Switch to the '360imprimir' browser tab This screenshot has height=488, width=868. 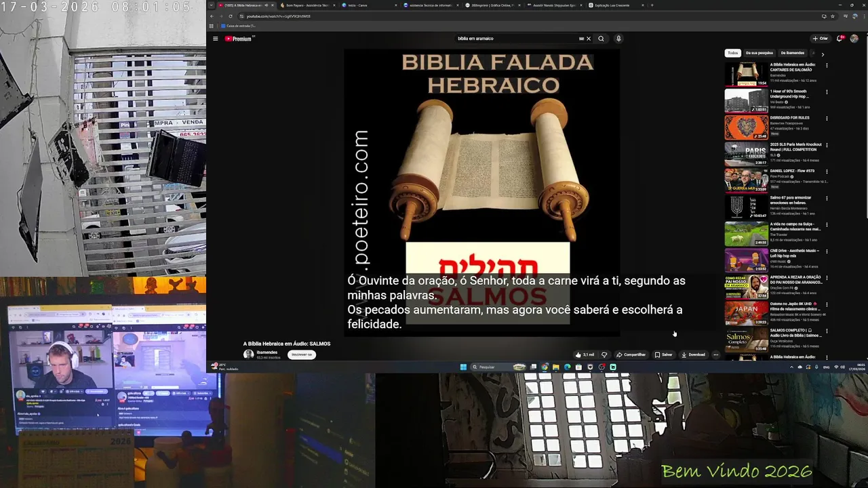(x=494, y=5)
